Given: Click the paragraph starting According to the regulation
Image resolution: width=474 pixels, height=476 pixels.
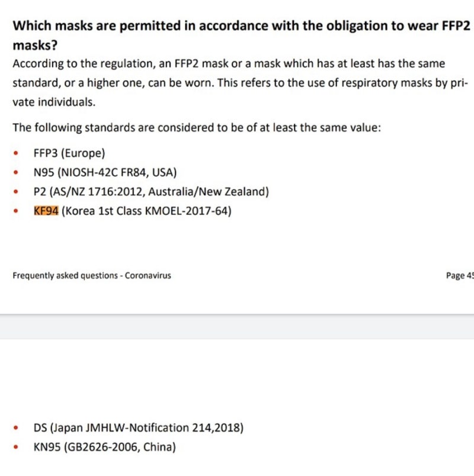Looking at the screenshot, I should tap(240, 82).
